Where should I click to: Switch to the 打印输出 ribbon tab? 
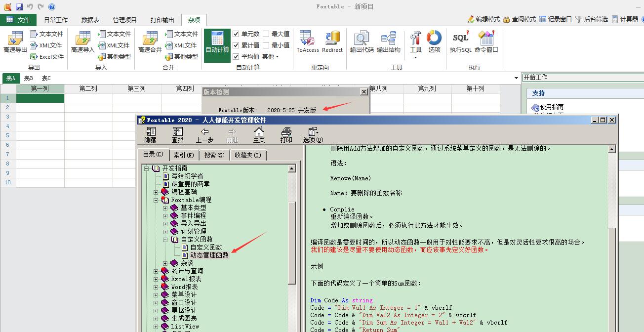coord(162,20)
